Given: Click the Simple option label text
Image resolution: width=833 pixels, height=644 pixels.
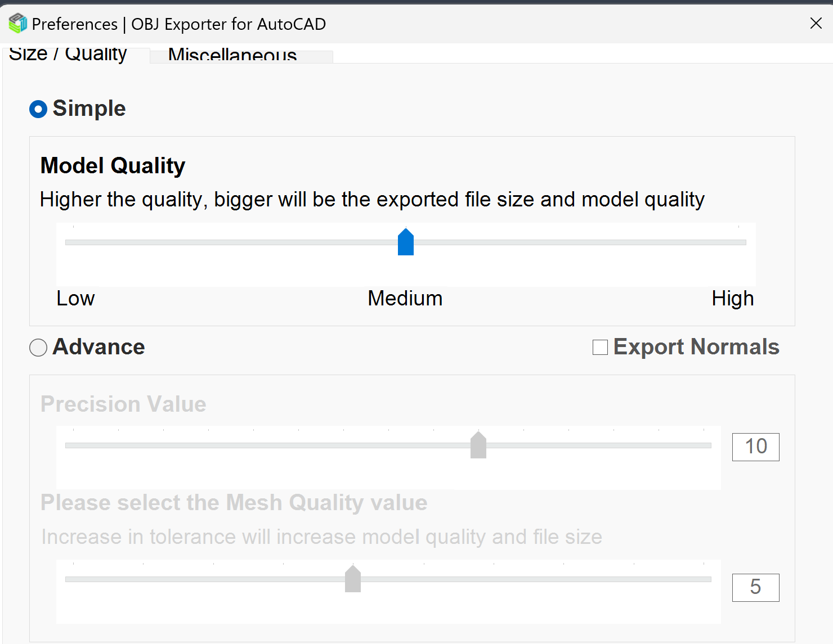Looking at the screenshot, I should tap(89, 109).
